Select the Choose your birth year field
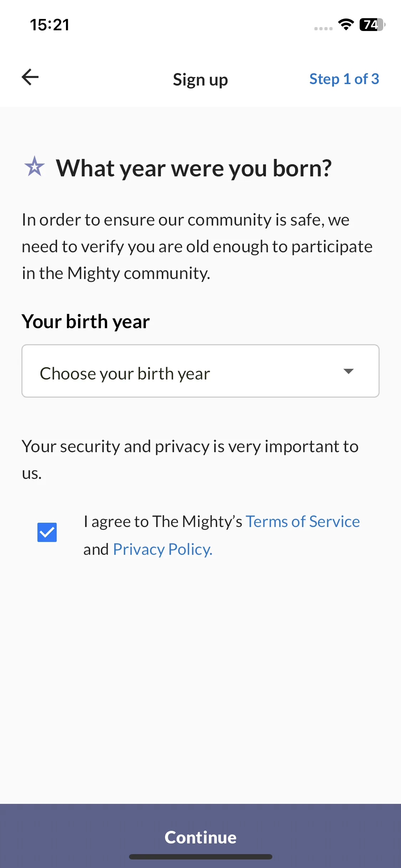401x868 pixels. coord(200,371)
